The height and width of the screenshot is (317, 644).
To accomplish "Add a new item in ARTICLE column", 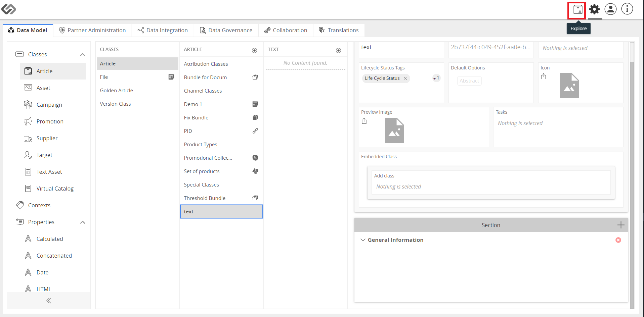I will 255,50.
